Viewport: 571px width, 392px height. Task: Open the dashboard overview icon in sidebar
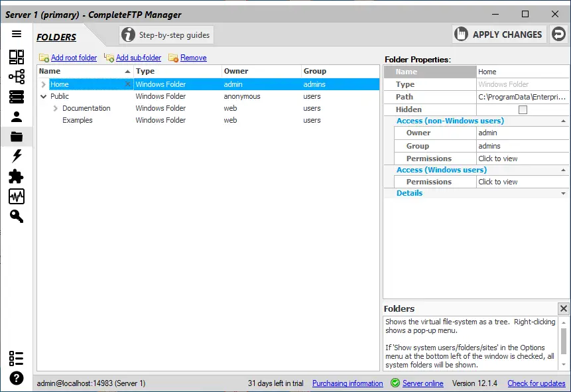pyautogui.click(x=17, y=57)
